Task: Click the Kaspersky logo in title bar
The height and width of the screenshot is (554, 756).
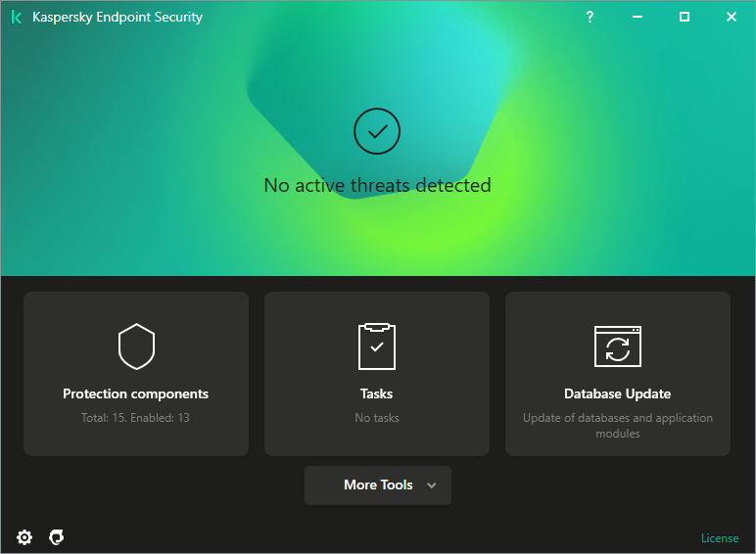Action: click(17, 17)
